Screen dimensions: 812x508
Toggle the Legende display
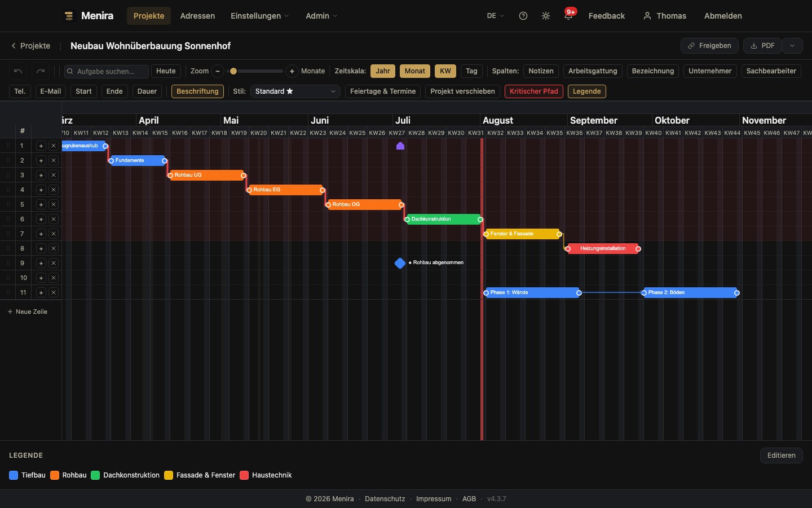click(586, 91)
